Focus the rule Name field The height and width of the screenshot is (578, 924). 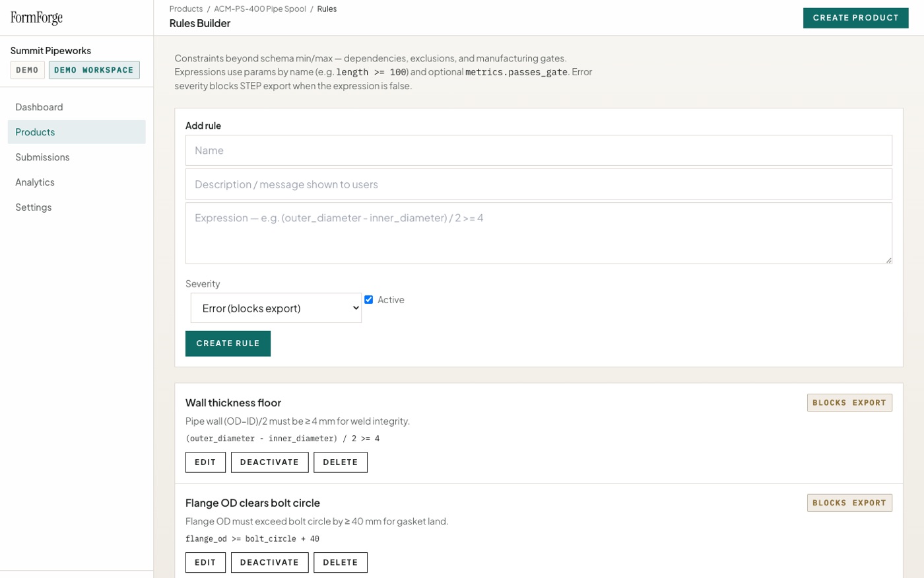539,151
